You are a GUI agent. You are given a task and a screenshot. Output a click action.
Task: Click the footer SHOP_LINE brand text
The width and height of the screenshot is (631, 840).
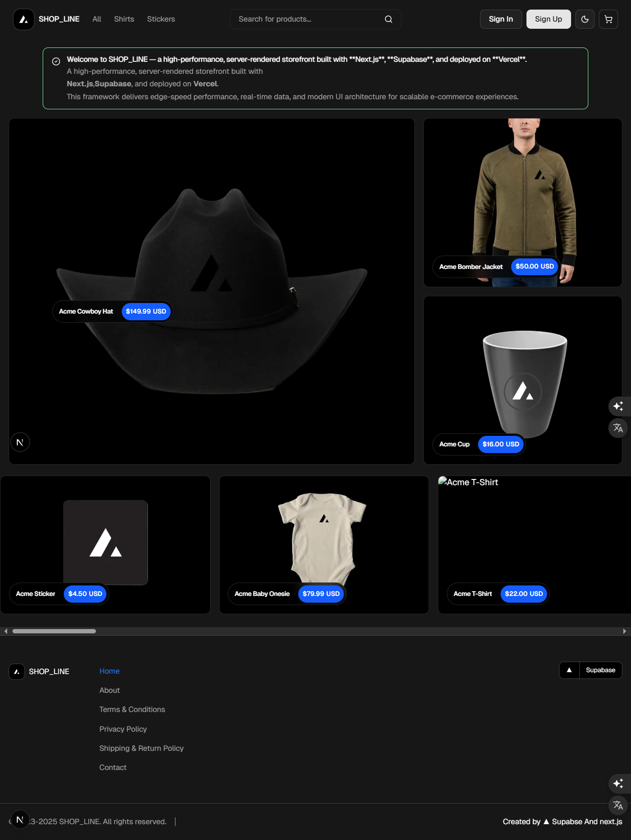[49, 672]
